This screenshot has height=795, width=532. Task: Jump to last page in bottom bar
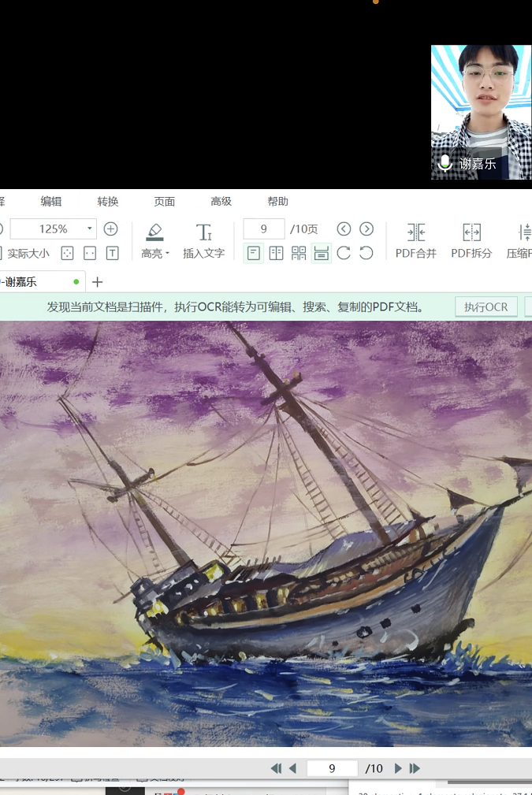point(415,768)
